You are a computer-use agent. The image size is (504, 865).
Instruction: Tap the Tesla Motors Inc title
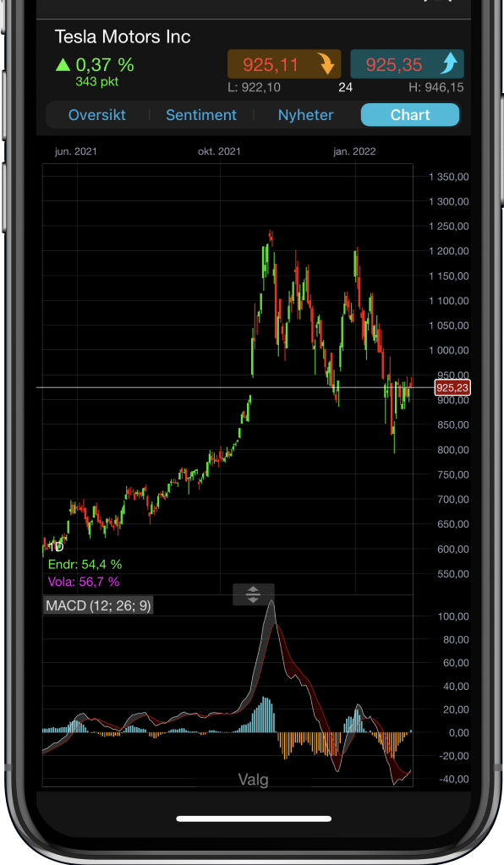pyautogui.click(x=123, y=37)
